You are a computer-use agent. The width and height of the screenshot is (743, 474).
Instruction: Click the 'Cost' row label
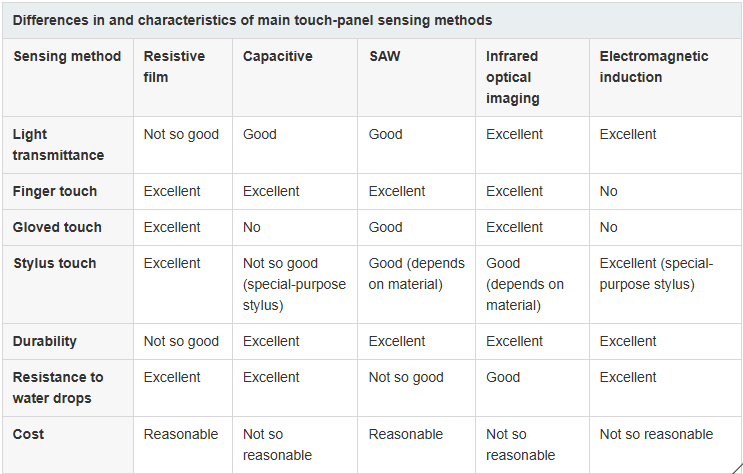(x=29, y=434)
